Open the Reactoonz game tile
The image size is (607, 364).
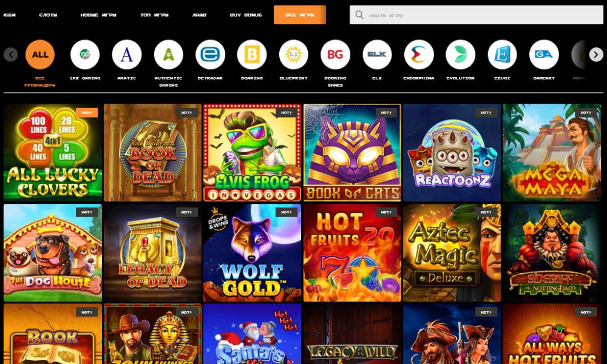[452, 152]
